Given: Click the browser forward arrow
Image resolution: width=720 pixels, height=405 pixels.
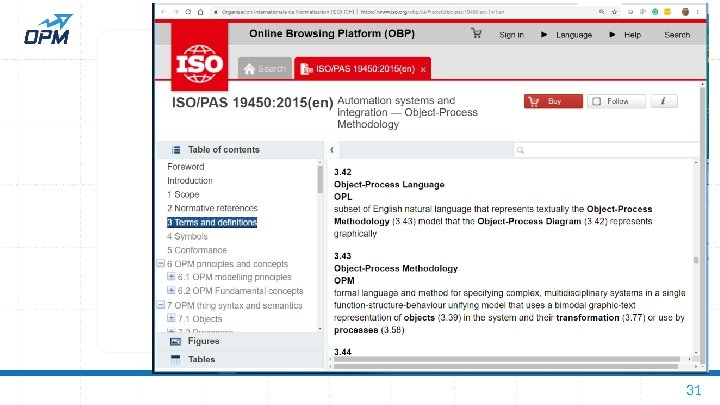Looking at the screenshot, I should click(175, 12).
